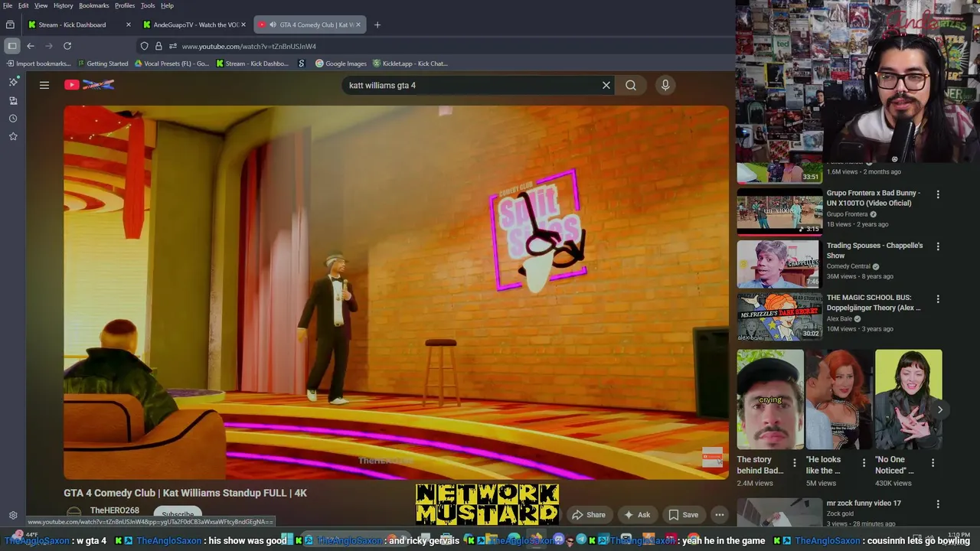This screenshot has width=980, height=551.
Task: Click the Share button under video
Action: pos(589,515)
